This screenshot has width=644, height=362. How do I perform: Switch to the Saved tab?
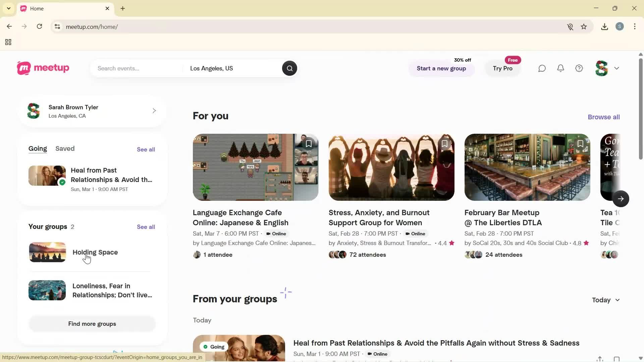[x=65, y=148]
